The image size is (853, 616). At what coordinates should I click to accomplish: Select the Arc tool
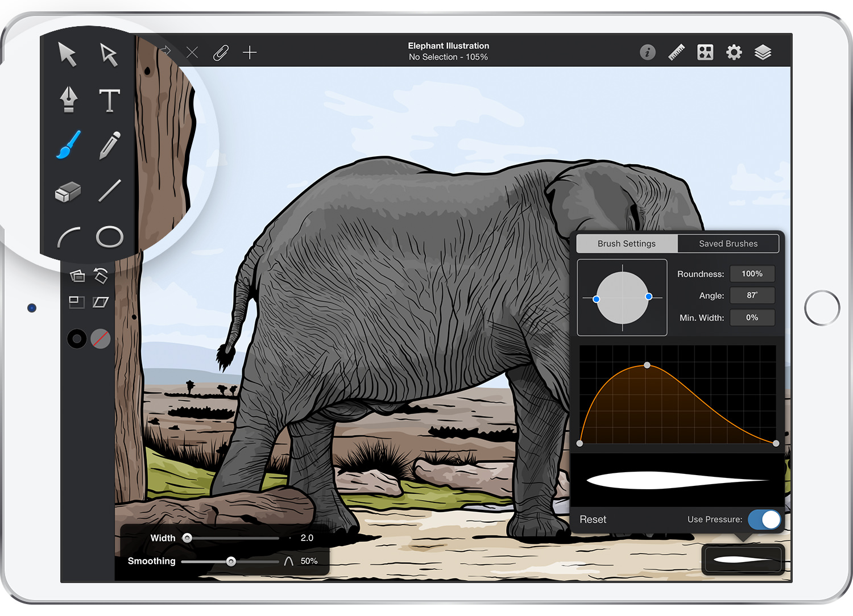coord(68,237)
